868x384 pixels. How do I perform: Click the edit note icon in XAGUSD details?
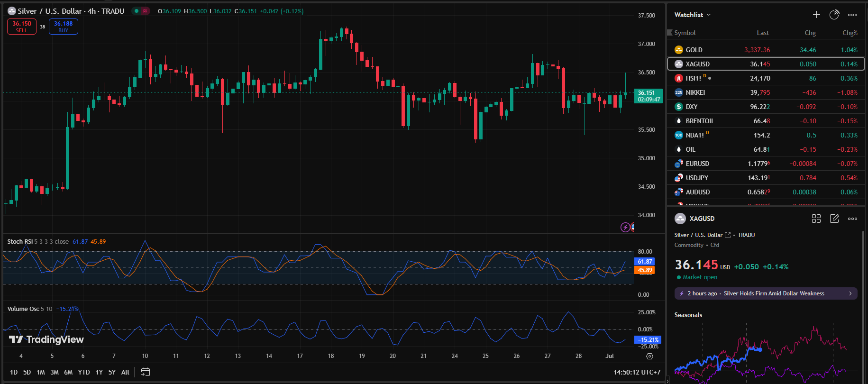(x=834, y=219)
